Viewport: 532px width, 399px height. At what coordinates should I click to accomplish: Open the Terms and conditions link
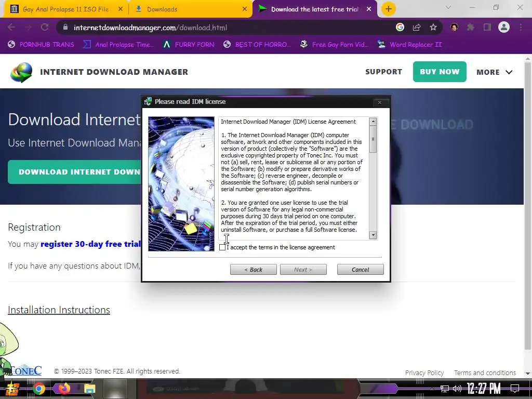[x=485, y=373]
